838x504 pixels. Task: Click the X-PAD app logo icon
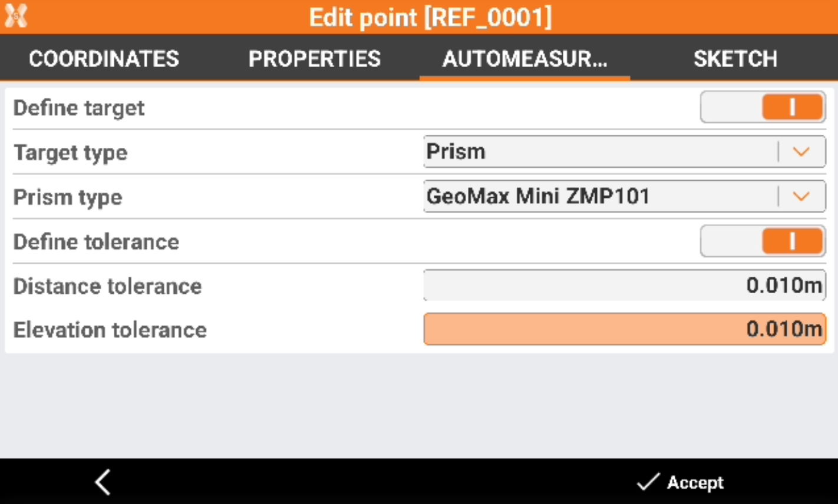pos(16,16)
